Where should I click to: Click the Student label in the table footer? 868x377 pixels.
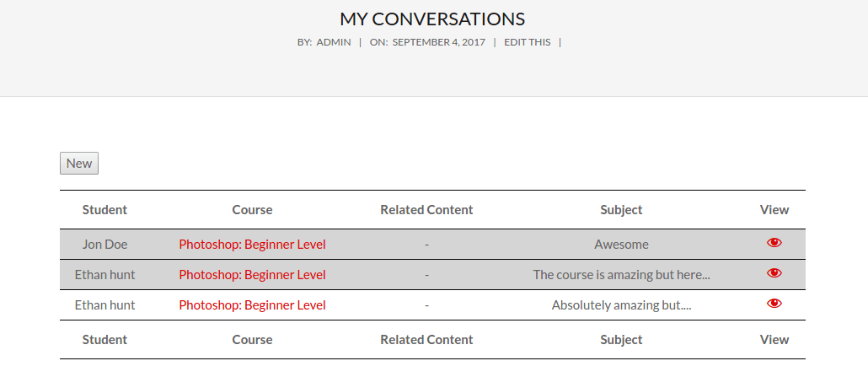point(104,340)
